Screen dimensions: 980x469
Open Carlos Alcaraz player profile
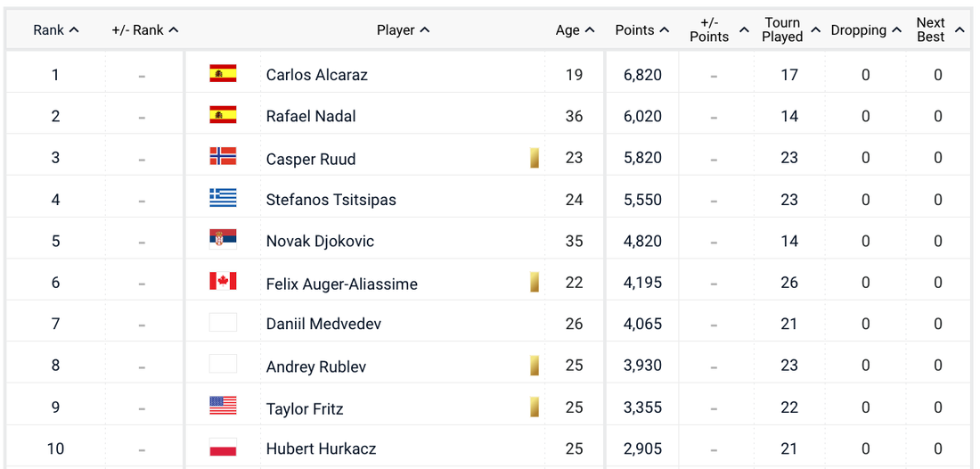click(316, 75)
